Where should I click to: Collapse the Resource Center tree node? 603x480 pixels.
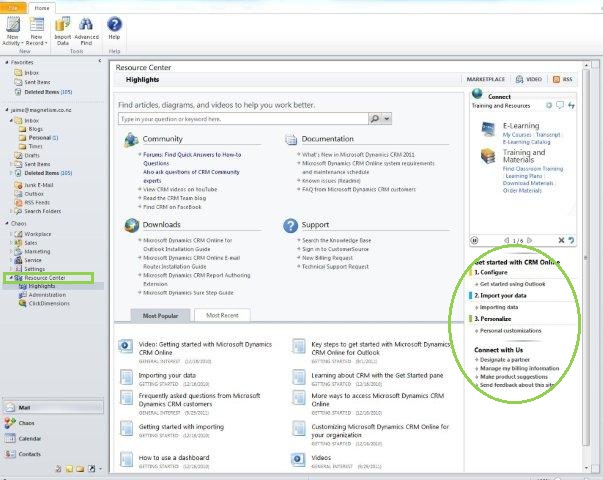(8, 277)
